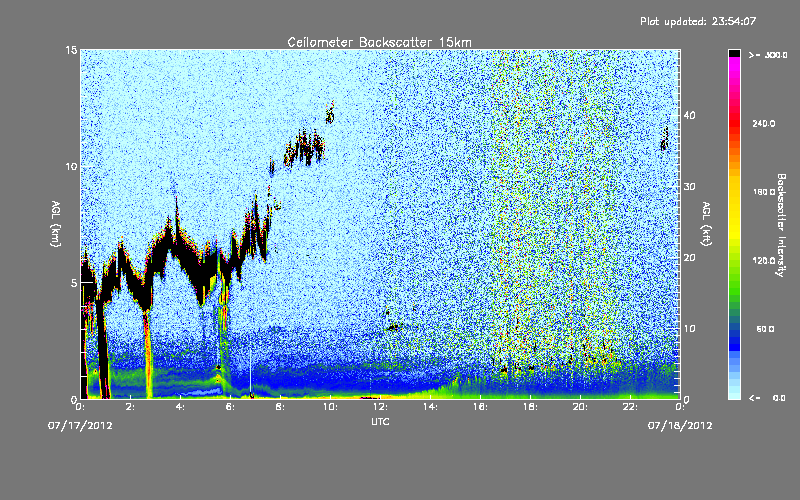Pick the black top segment of the colorbar
This screenshot has height=500, width=800.
click(734, 53)
